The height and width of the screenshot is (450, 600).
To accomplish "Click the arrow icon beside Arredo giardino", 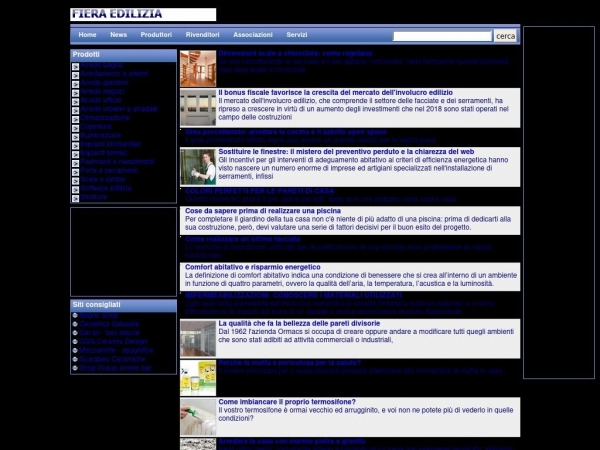I will click(x=75, y=84).
